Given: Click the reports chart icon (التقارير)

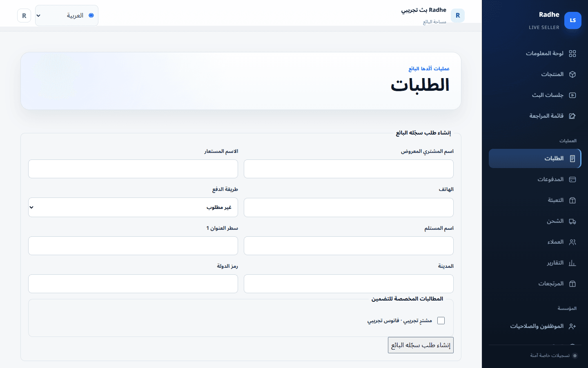Looking at the screenshot, I should click(x=572, y=263).
